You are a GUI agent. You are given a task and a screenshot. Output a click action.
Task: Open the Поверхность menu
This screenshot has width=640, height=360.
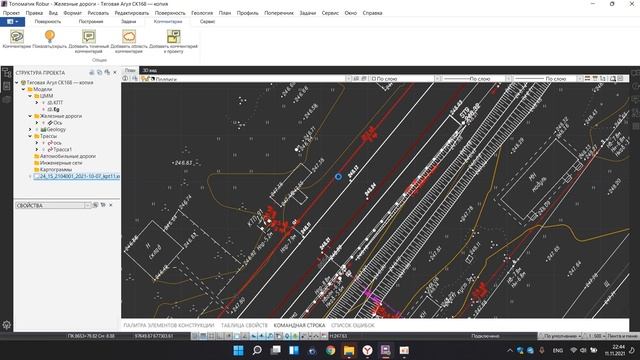click(x=170, y=13)
